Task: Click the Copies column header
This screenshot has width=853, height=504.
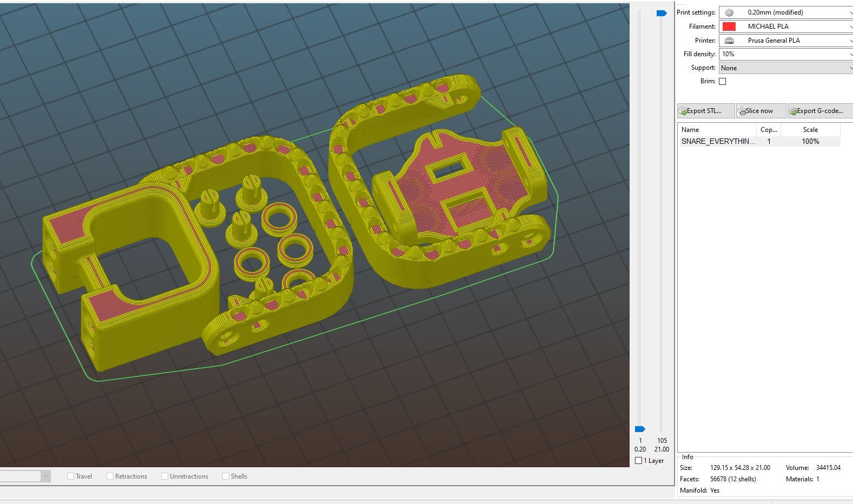Action: click(x=769, y=130)
